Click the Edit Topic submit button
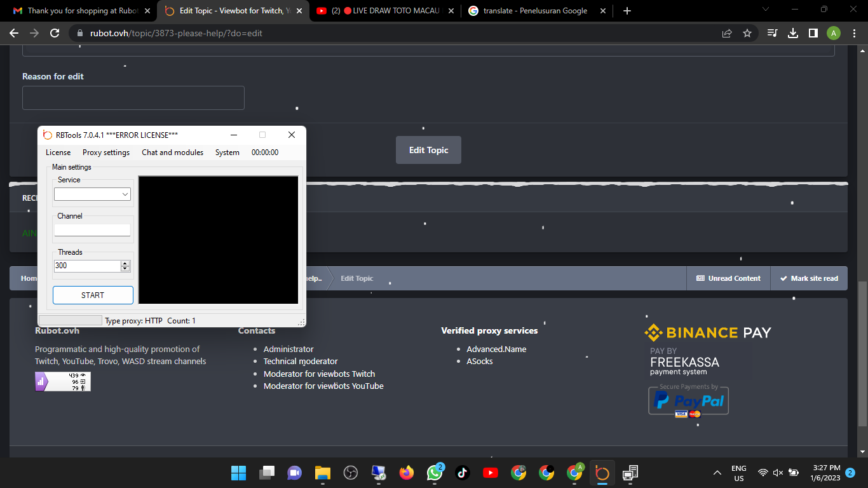This screenshot has height=488, width=868. point(428,150)
